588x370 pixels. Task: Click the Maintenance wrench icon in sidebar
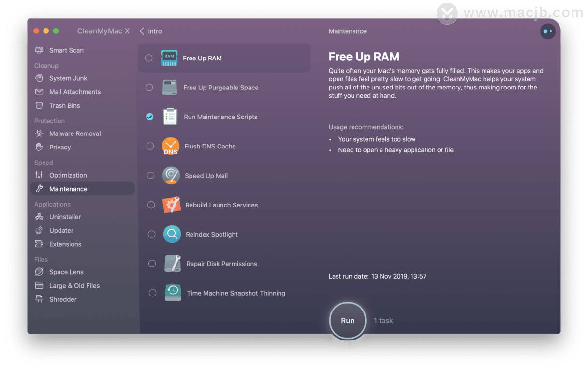(39, 189)
